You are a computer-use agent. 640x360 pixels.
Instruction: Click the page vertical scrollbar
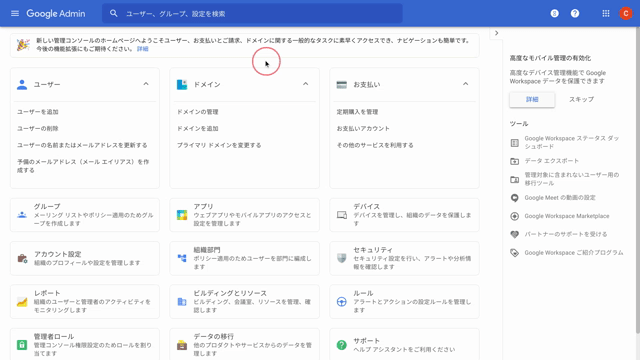[638, 181]
